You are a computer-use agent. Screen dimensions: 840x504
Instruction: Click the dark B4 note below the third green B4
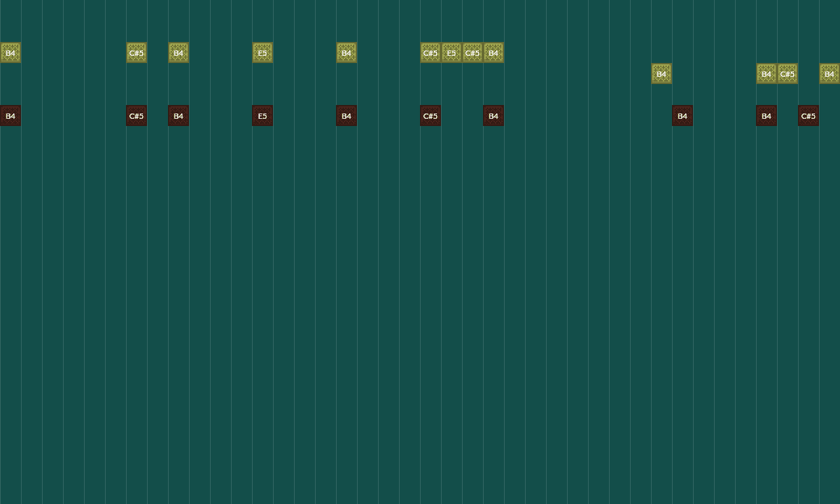point(346,115)
